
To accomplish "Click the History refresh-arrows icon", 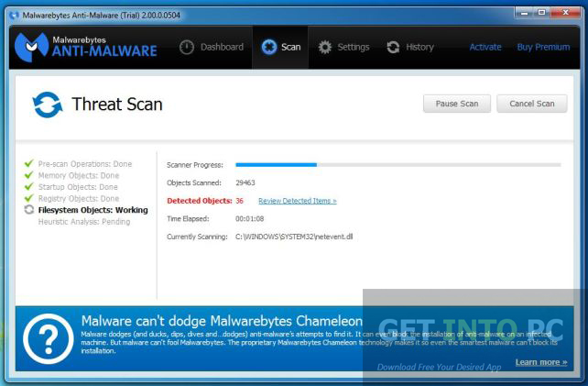I will pos(393,47).
